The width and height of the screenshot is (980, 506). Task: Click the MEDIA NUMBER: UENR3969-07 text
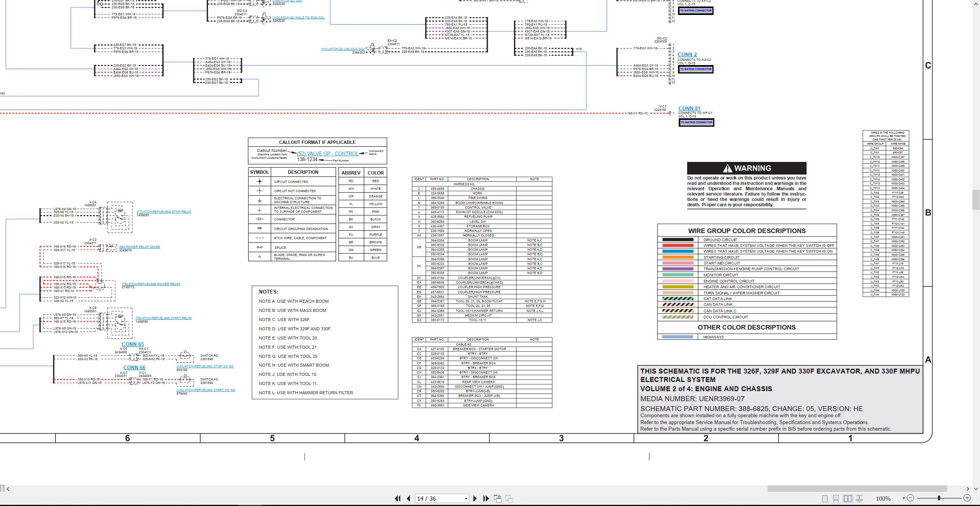tap(693, 399)
